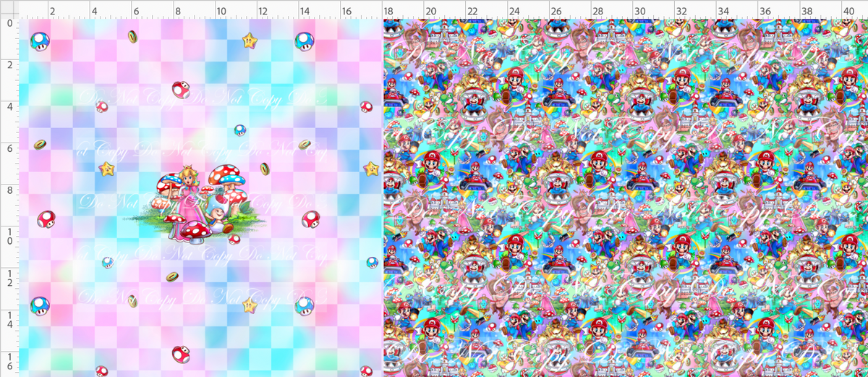Click the 0 mark on vertical ruler
The height and width of the screenshot is (377, 868).
click(x=9, y=24)
